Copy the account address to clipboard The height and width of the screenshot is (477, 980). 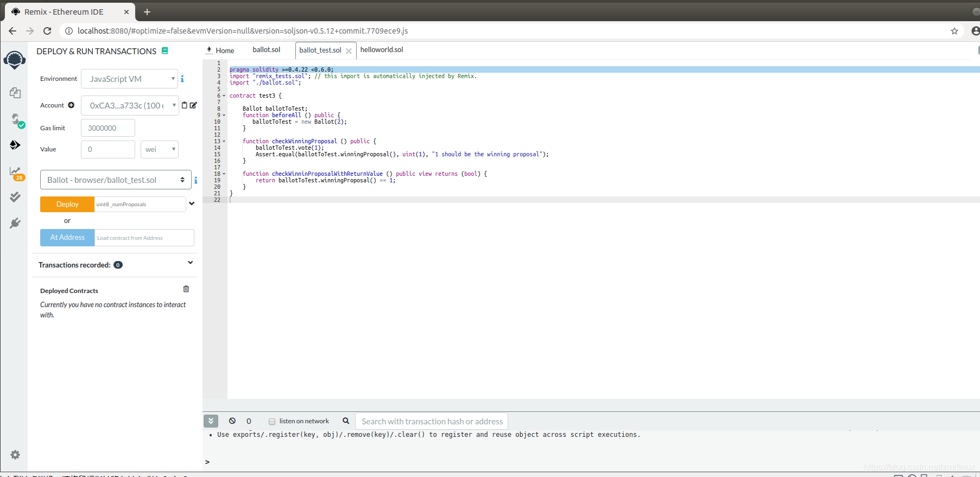pyautogui.click(x=185, y=105)
